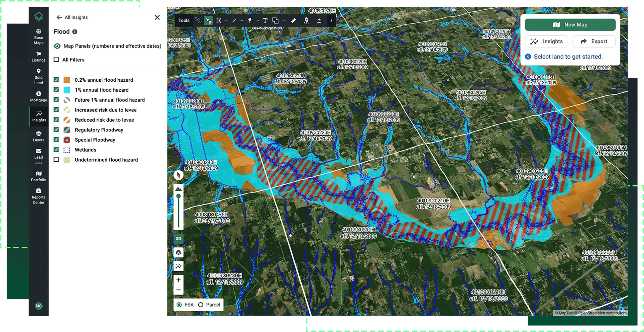644x332 pixels.
Task: Toggle the 3D map view
Action: click(178, 239)
